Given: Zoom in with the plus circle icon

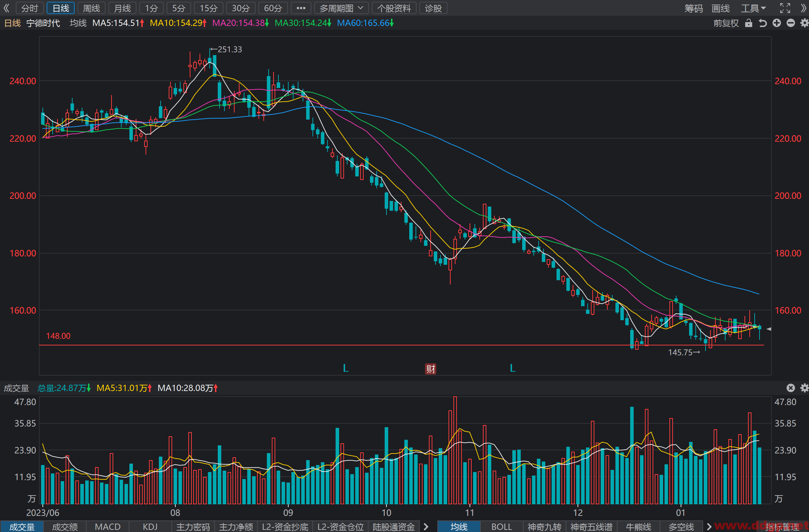Looking at the screenshot, I should click(x=777, y=23).
